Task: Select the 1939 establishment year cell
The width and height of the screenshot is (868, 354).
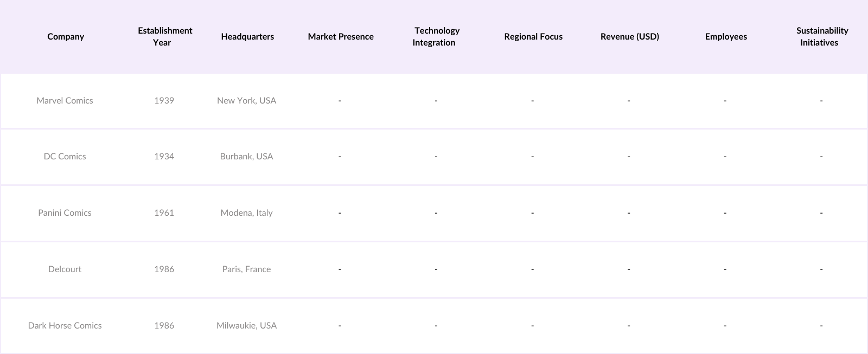Action: coord(164,100)
